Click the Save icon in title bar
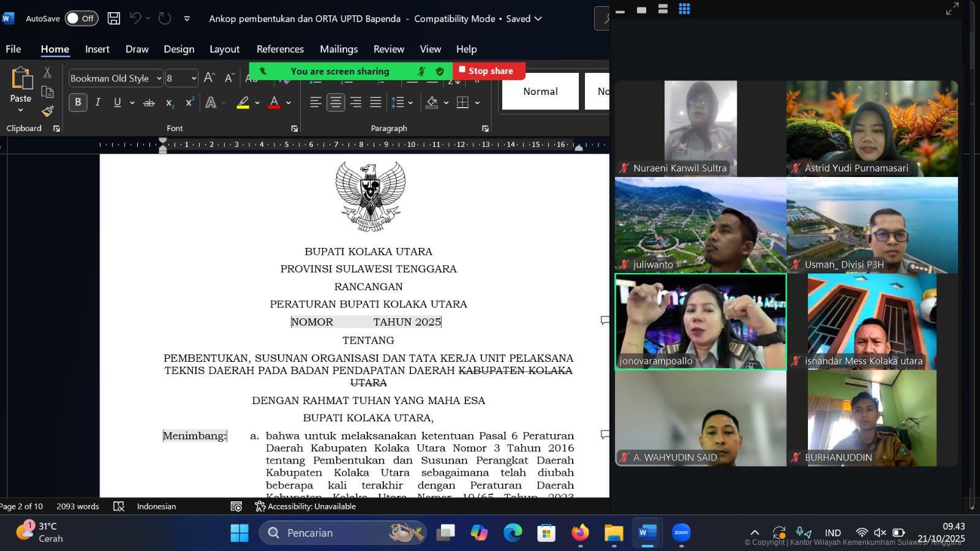This screenshot has width=980, height=551. point(114,18)
